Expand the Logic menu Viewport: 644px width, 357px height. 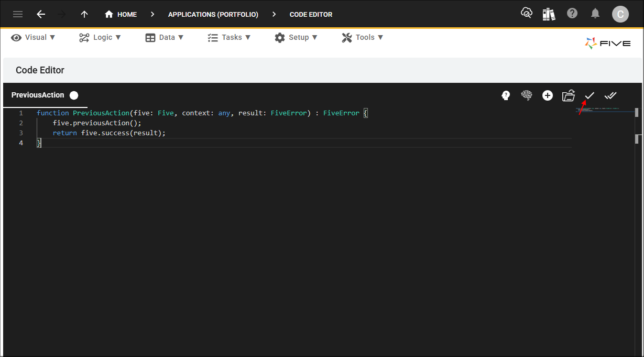[x=100, y=37]
